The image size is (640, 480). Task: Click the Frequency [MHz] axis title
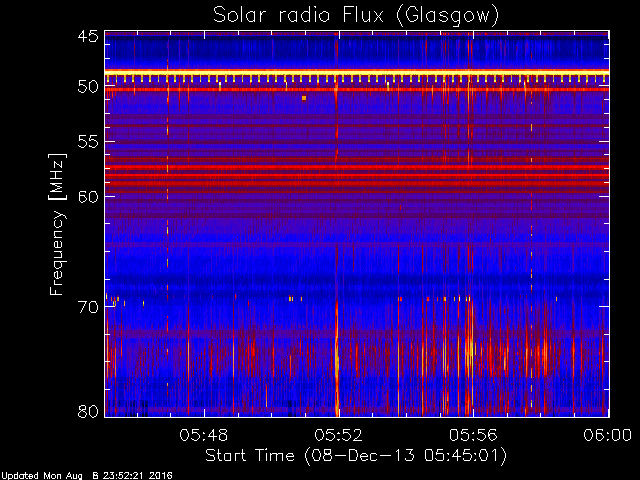click(x=57, y=224)
